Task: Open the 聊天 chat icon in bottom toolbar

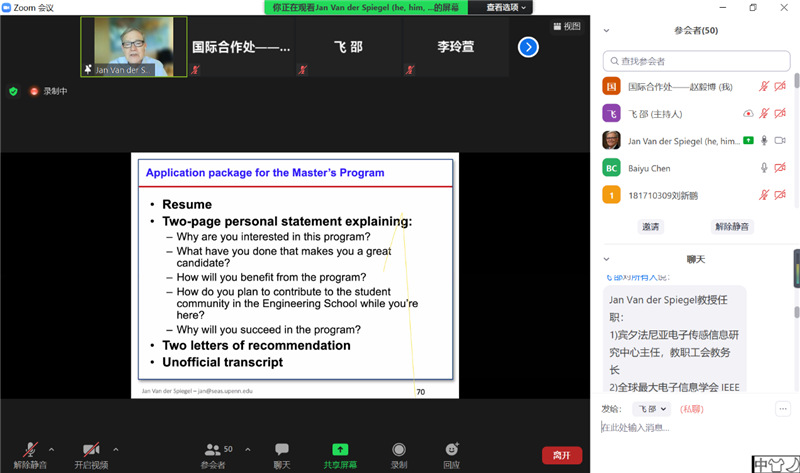Action: [x=282, y=450]
